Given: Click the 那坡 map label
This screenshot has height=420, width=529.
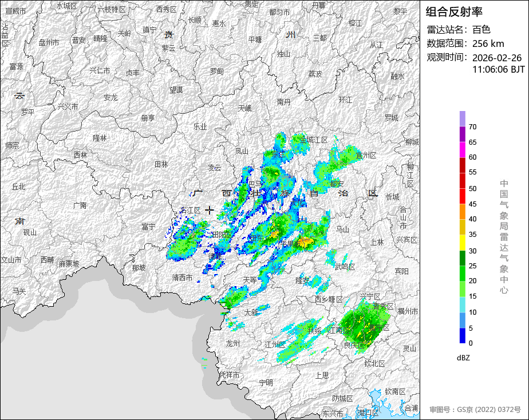Looking at the screenshot, I should (139, 268).
